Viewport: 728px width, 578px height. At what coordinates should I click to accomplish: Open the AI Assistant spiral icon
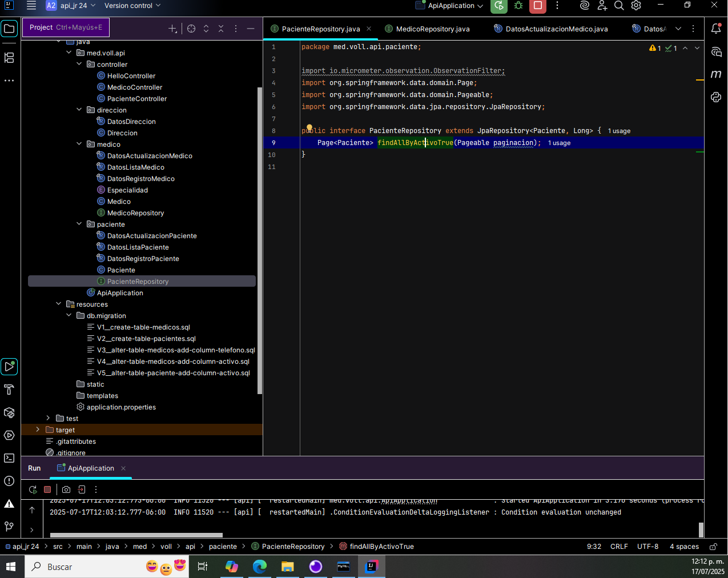pos(716,52)
